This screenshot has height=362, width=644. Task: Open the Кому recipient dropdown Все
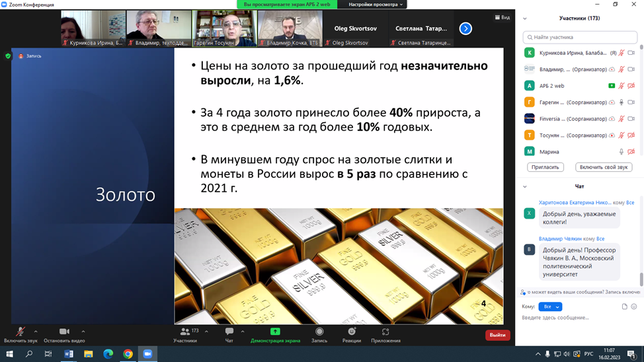tap(549, 307)
